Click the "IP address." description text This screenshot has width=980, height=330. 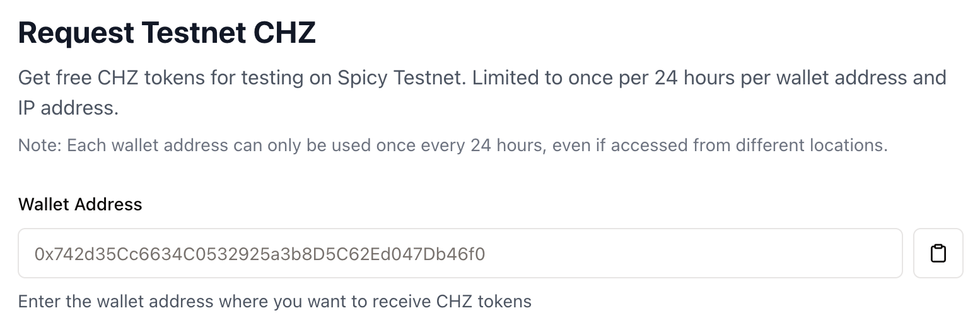point(68,108)
